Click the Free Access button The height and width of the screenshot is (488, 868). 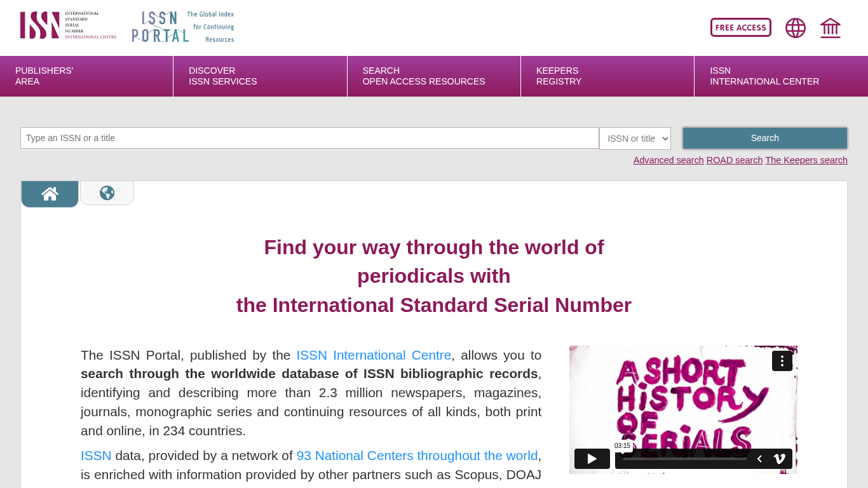click(x=741, y=27)
